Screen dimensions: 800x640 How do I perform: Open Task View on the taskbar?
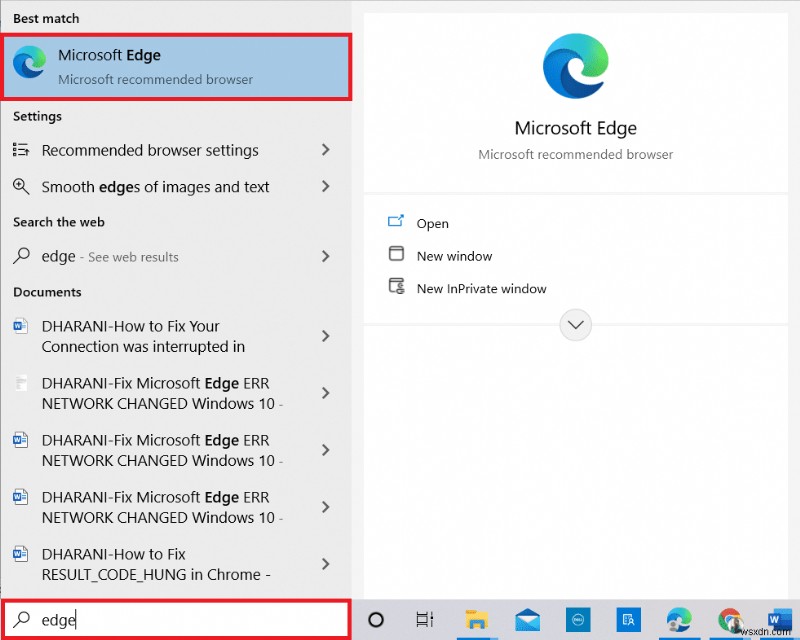click(x=424, y=620)
